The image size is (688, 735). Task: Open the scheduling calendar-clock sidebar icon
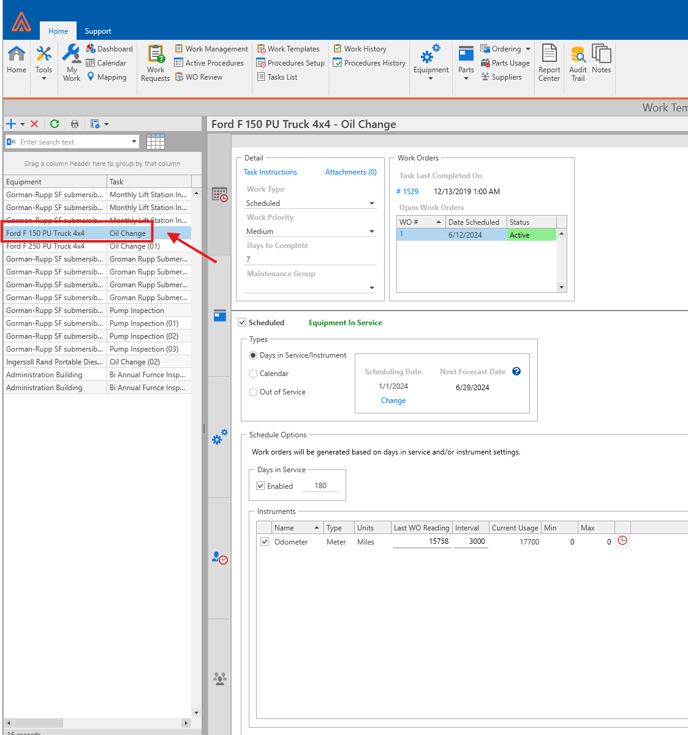click(219, 195)
